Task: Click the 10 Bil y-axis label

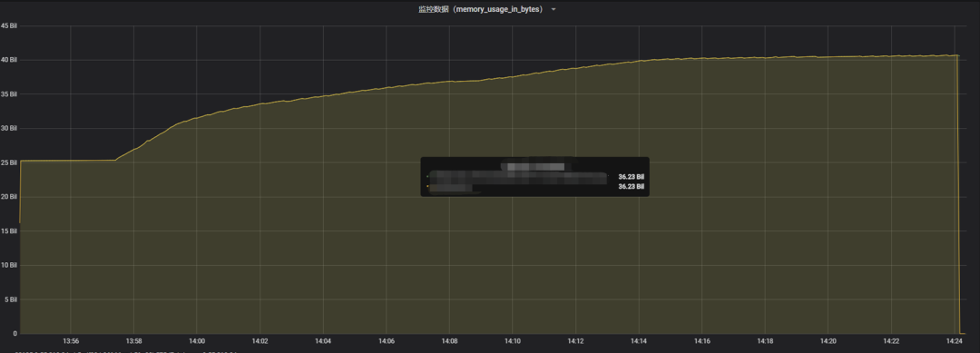Action: 9,266
